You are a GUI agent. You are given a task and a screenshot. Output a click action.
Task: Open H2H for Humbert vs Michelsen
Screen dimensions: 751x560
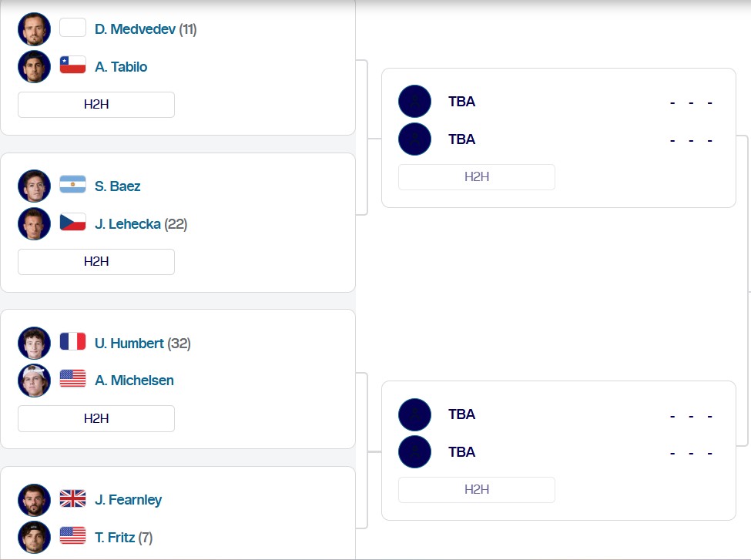point(96,419)
